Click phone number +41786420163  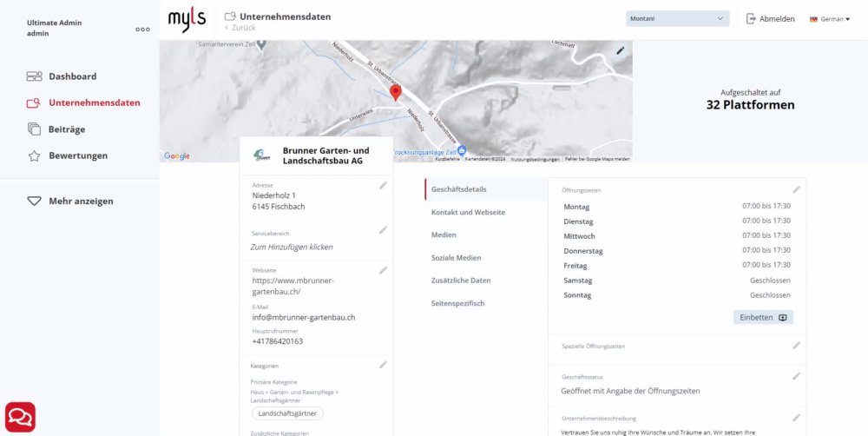(278, 341)
